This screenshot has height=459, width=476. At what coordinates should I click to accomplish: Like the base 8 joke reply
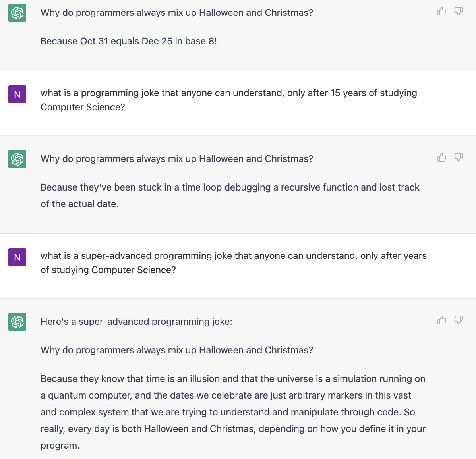pyautogui.click(x=442, y=12)
